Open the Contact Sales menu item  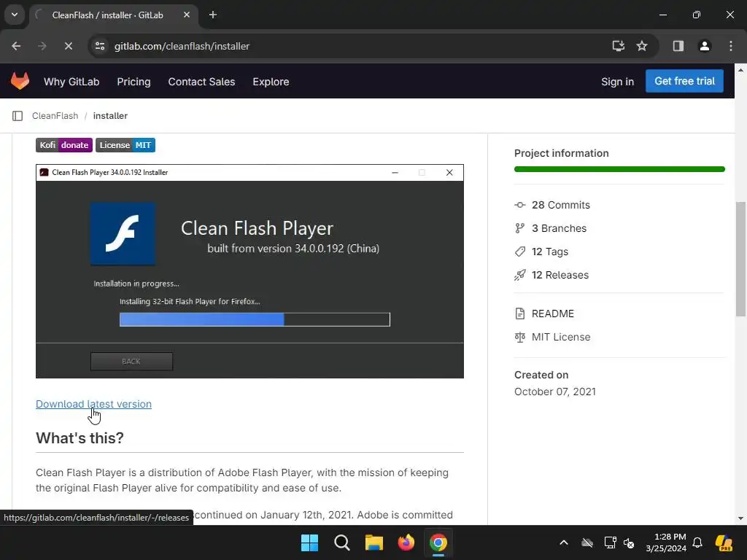(201, 82)
